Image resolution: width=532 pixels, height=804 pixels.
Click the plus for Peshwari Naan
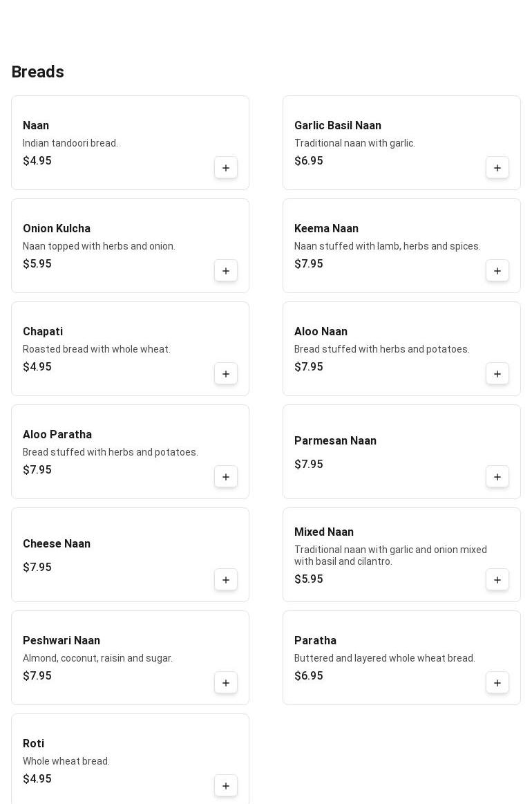pos(226,683)
